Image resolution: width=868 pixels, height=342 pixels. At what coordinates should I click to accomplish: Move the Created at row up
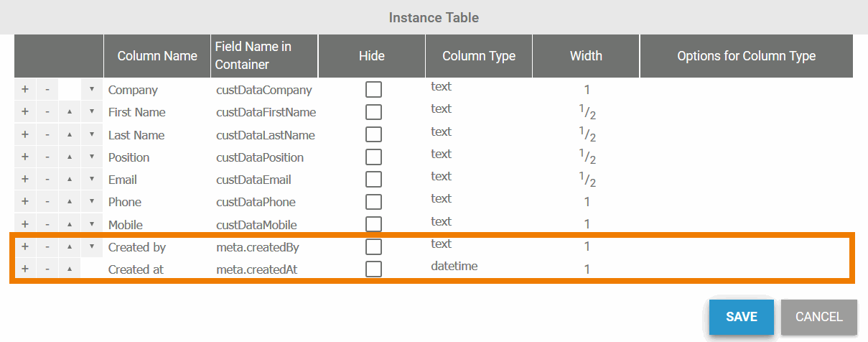click(x=70, y=269)
